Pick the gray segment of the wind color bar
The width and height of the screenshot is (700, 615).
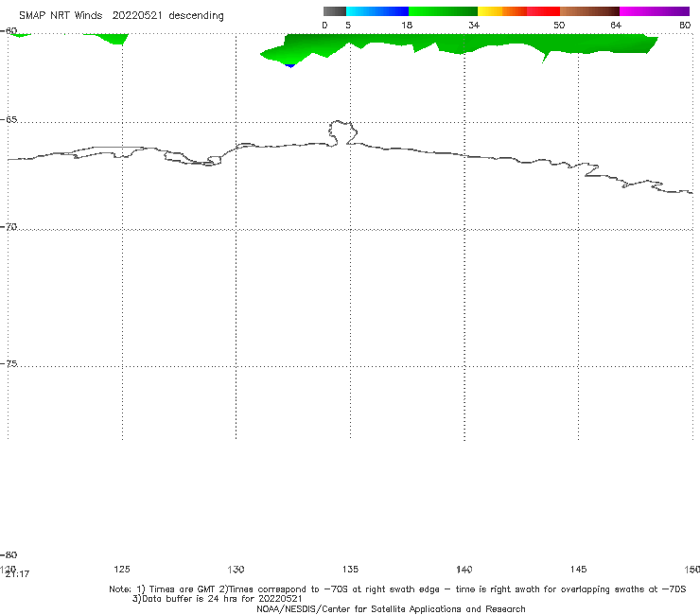pos(334,11)
